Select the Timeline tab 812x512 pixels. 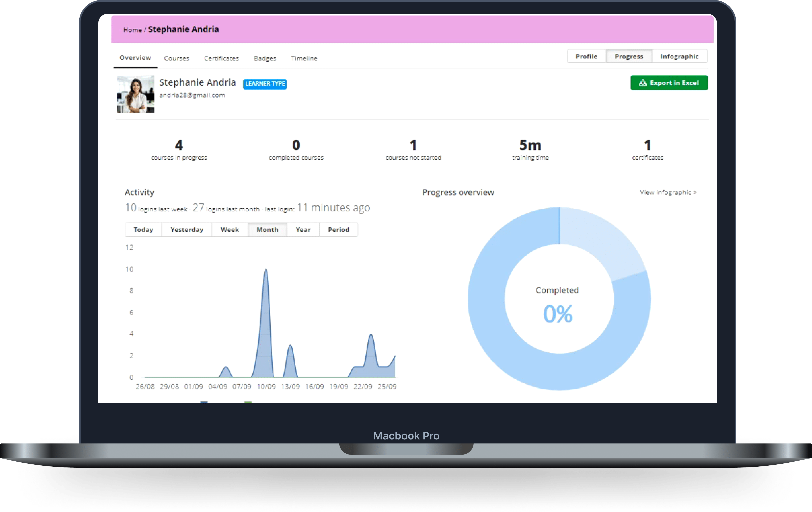click(x=304, y=58)
